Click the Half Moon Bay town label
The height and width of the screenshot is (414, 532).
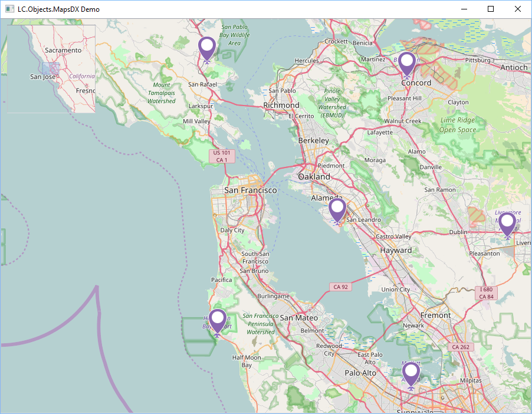[247, 361]
